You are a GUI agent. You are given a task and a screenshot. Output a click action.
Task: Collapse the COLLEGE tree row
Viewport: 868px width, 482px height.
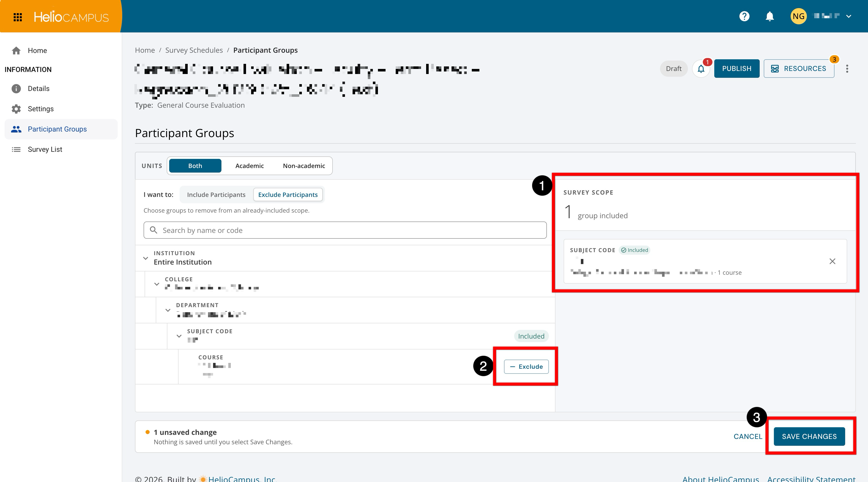[x=157, y=284]
